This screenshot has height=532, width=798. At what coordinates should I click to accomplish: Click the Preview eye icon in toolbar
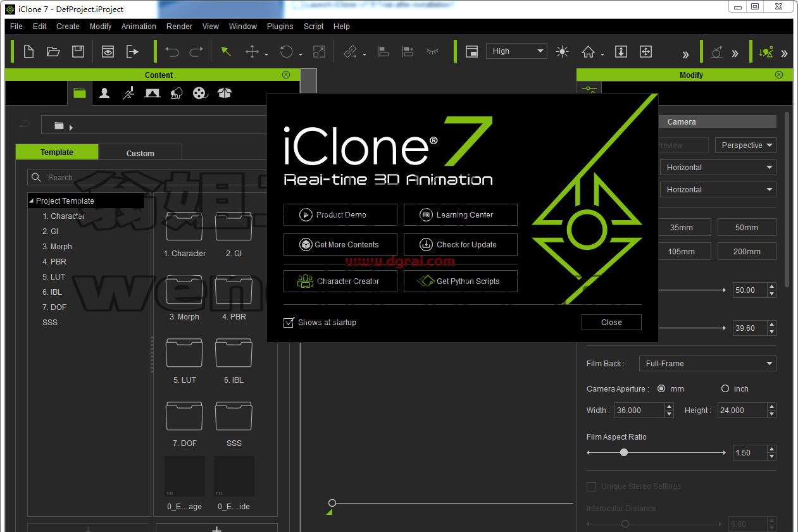(x=108, y=52)
